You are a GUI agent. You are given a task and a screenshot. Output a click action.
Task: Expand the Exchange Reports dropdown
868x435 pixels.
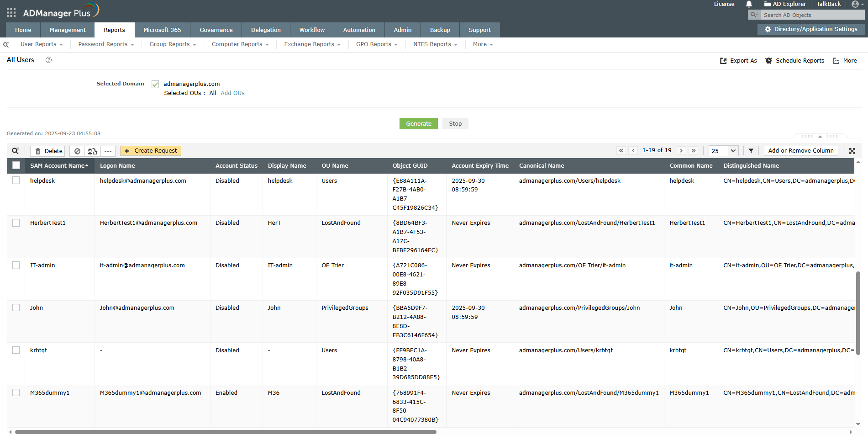312,44
